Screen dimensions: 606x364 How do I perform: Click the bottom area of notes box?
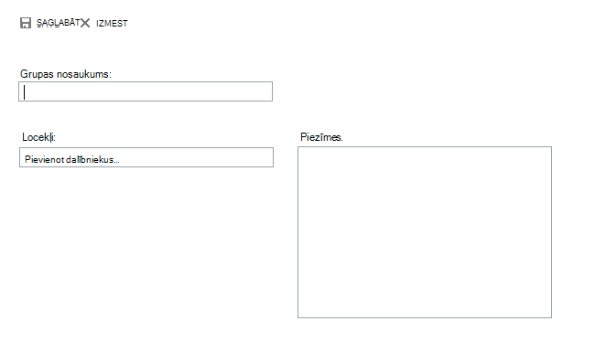[x=425, y=309]
